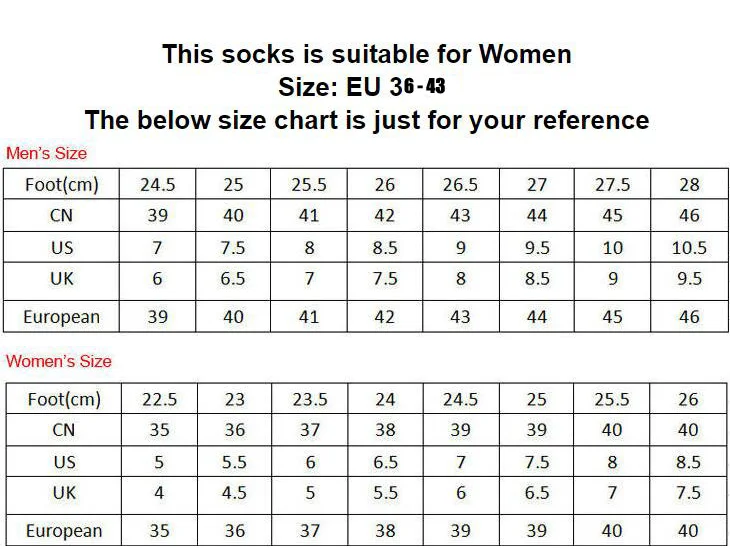Click the "just for your reference" heading line
Screen dimensions: 730x549
click(366, 121)
